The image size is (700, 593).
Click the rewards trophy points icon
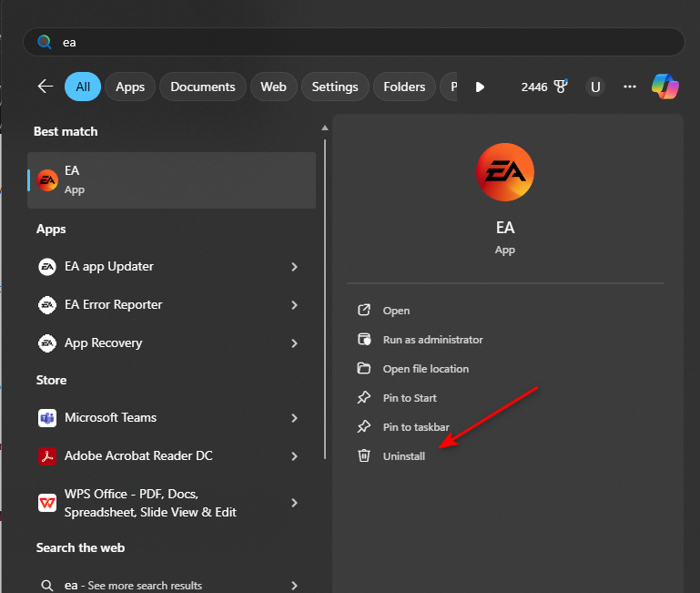(561, 87)
